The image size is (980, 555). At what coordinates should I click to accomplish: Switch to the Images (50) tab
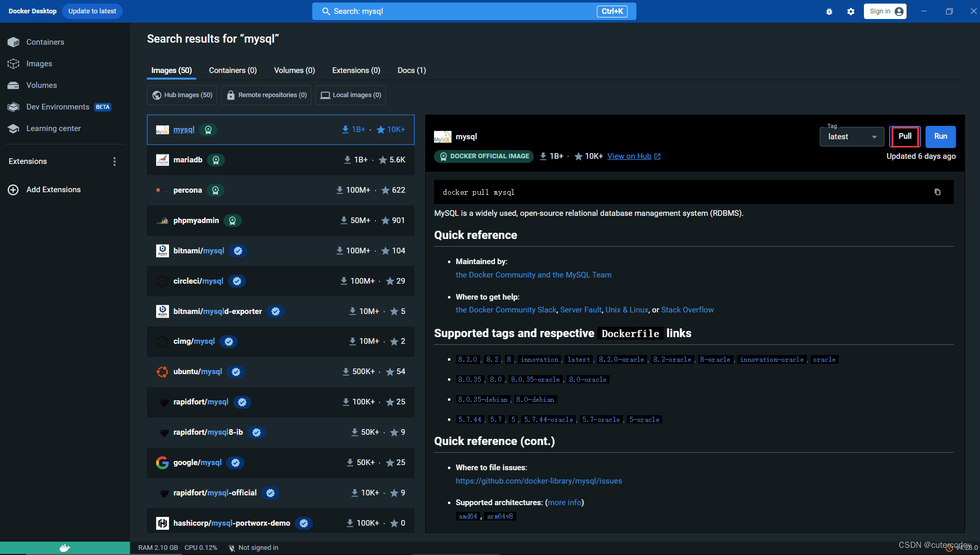click(x=172, y=70)
